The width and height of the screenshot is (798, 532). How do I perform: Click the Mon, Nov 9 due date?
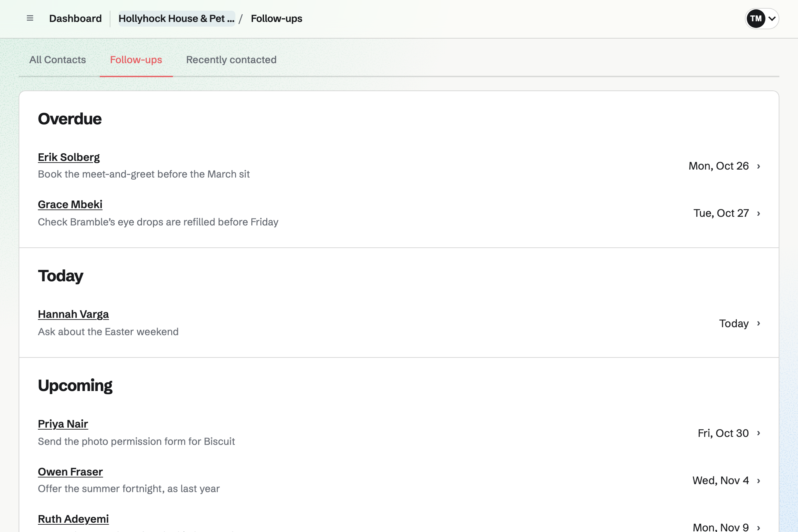click(x=721, y=527)
